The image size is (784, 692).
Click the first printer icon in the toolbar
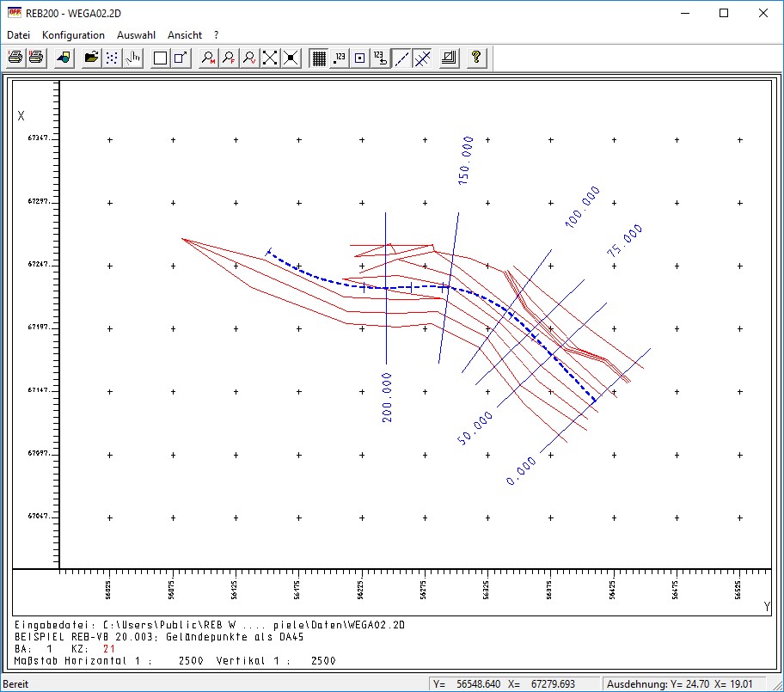click(15, 58)
